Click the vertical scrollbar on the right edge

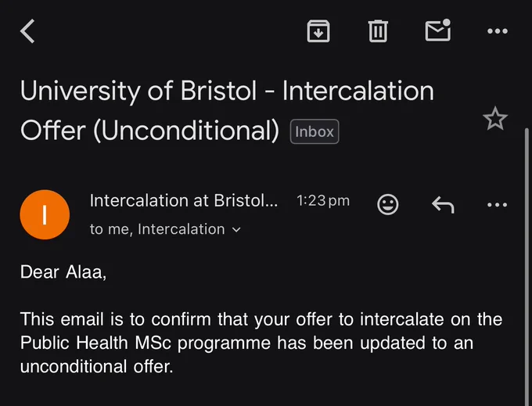(x=527, y=267)
